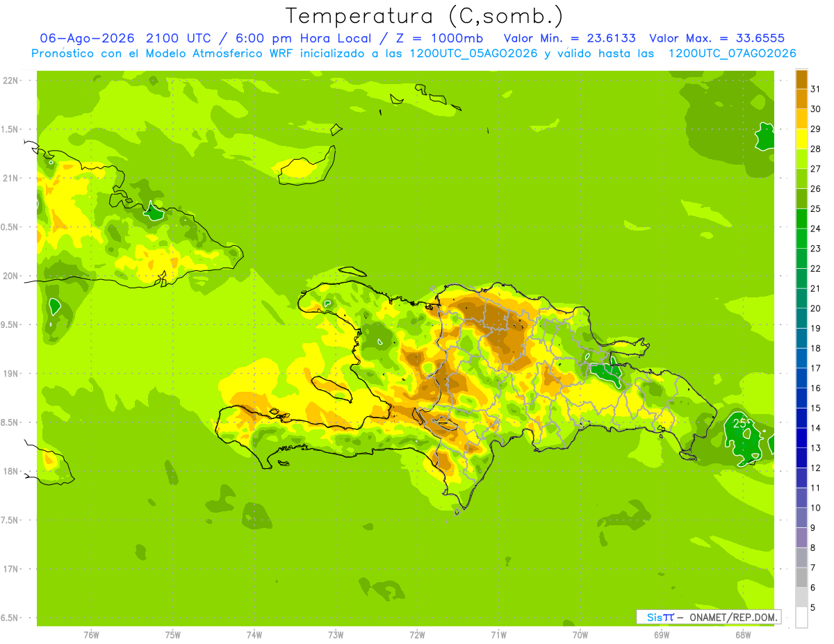Click the '6.5N' latitude axis label
834x644 pixels.
(x=10, y=618)
